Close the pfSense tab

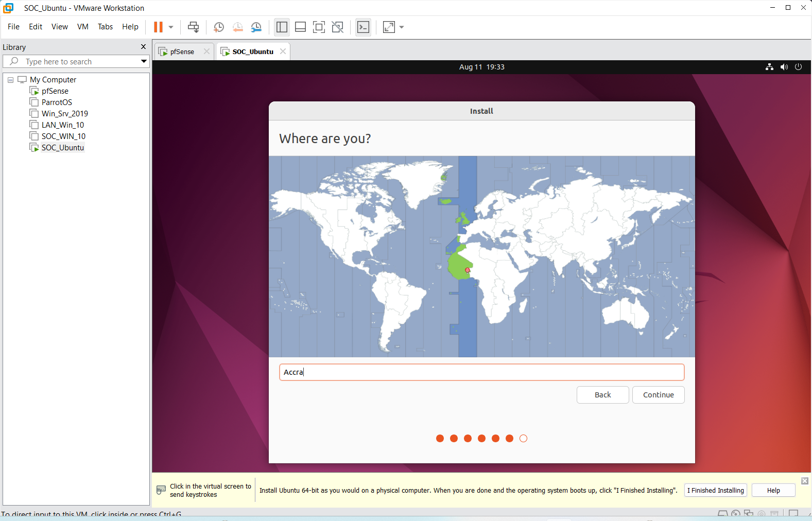tap(206, 51)
